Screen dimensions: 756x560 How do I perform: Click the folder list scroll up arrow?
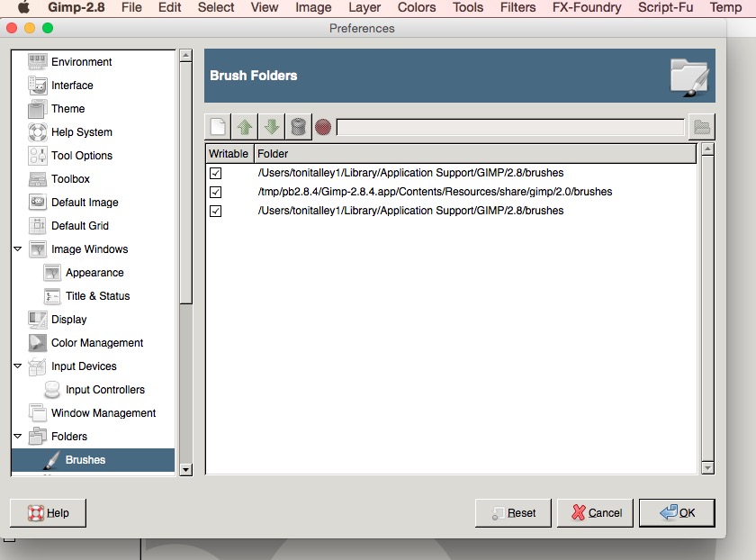[707, 149]
